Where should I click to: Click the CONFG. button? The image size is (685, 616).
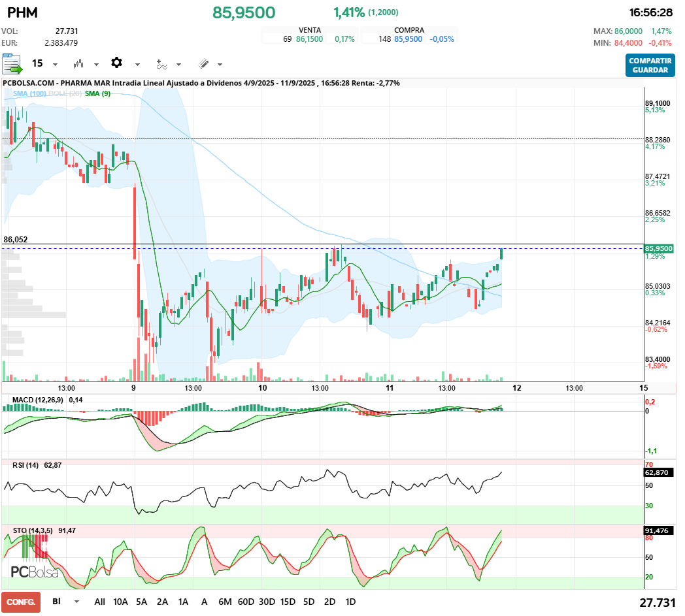click(x=21, y=602)
